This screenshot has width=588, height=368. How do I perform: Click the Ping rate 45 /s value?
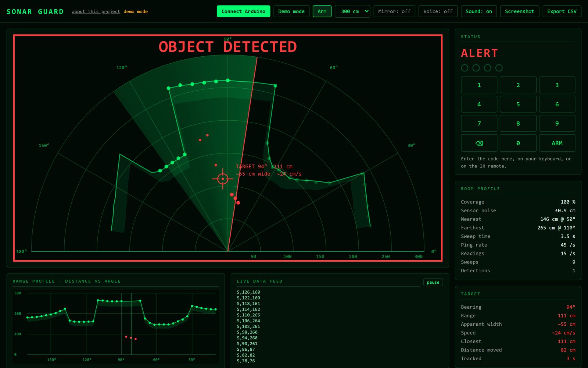coord(568,245)
